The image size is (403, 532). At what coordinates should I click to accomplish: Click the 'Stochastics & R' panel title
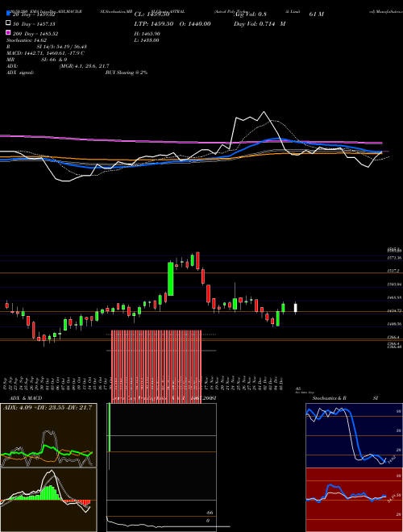[x=329, y=398]
